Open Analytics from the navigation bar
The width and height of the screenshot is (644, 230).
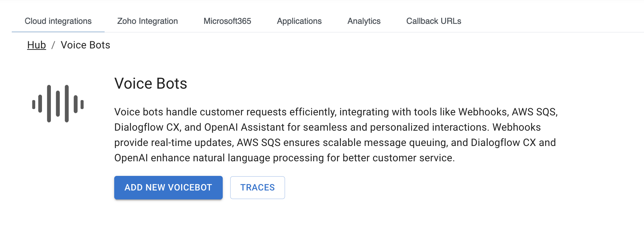tap(364, 21)
